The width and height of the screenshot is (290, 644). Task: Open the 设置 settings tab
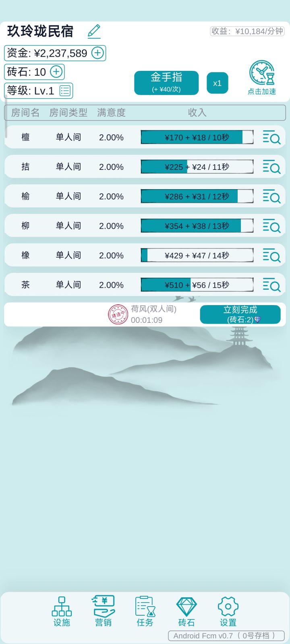point(228,612)
